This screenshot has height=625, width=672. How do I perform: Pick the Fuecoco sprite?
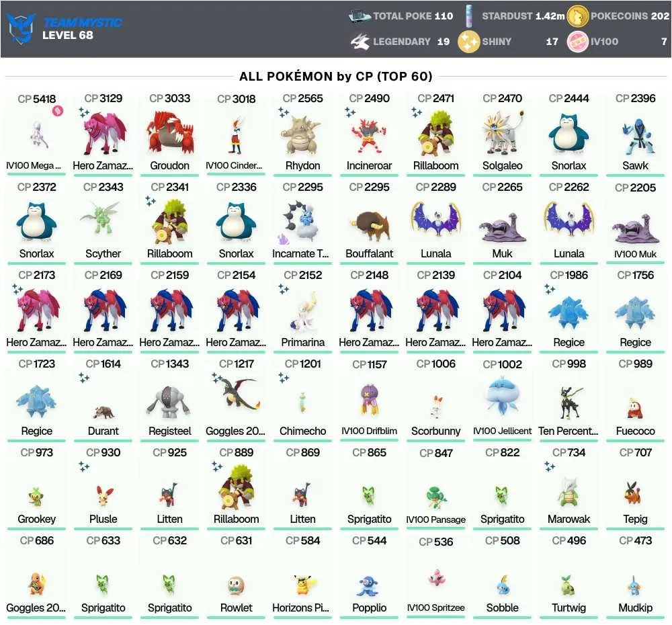tap(635, 407)
